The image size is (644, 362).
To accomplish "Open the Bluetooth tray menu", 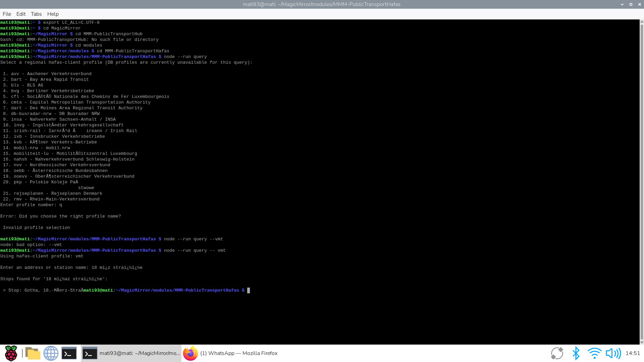I will pos(576,353).
